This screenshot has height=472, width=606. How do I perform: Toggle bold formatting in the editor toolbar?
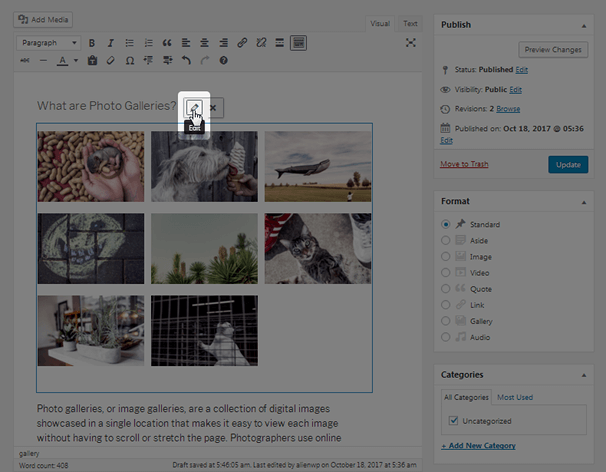click(x=92, y=43)
